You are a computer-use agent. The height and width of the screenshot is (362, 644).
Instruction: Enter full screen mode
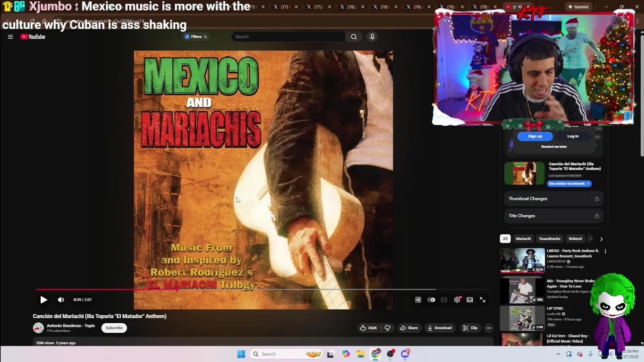click(x=482, y=300)
